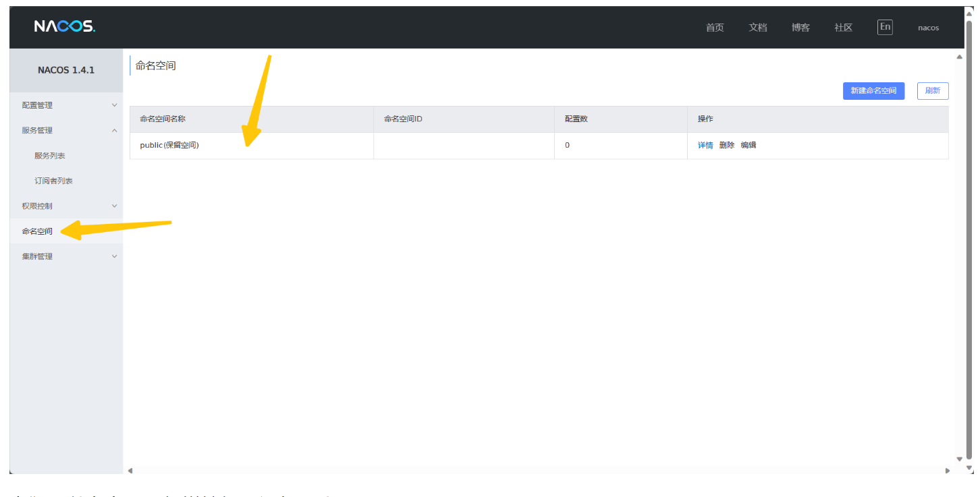Expand the 配置管理 menu
980x497 pixels.
(66, 105)
